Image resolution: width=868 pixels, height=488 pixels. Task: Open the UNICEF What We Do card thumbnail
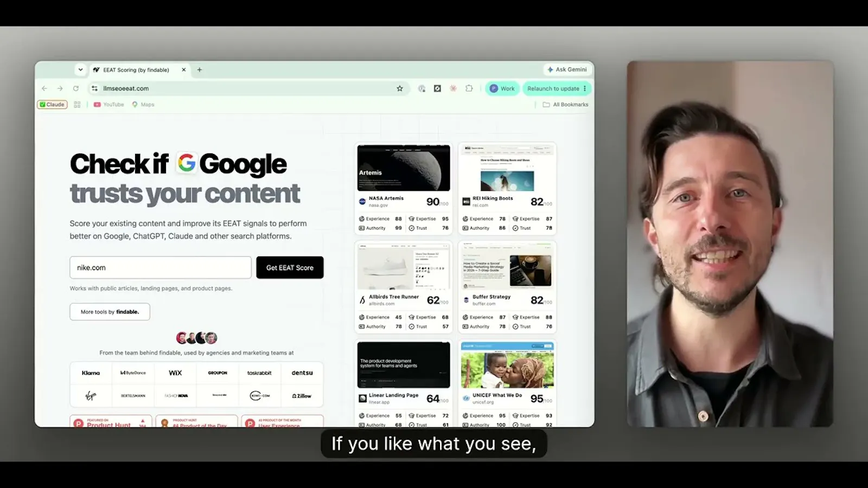[x=507, y=364]
